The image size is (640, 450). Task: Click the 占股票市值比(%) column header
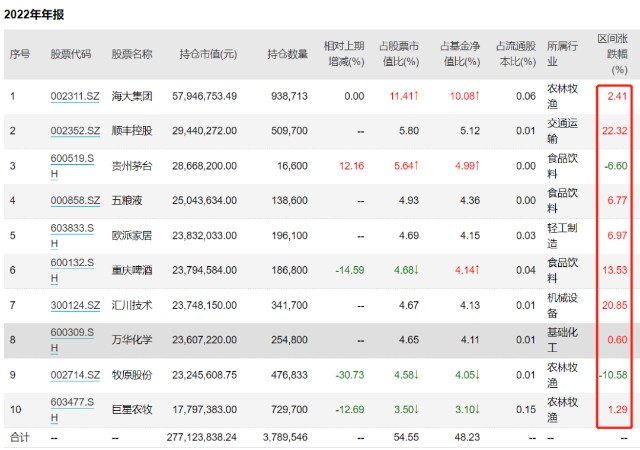[399, 54]
